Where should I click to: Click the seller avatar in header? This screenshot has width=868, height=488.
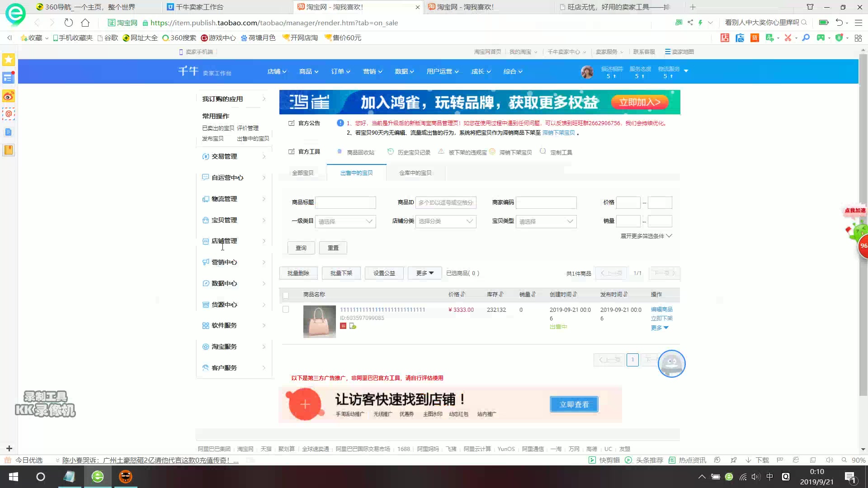click(587, 72)
